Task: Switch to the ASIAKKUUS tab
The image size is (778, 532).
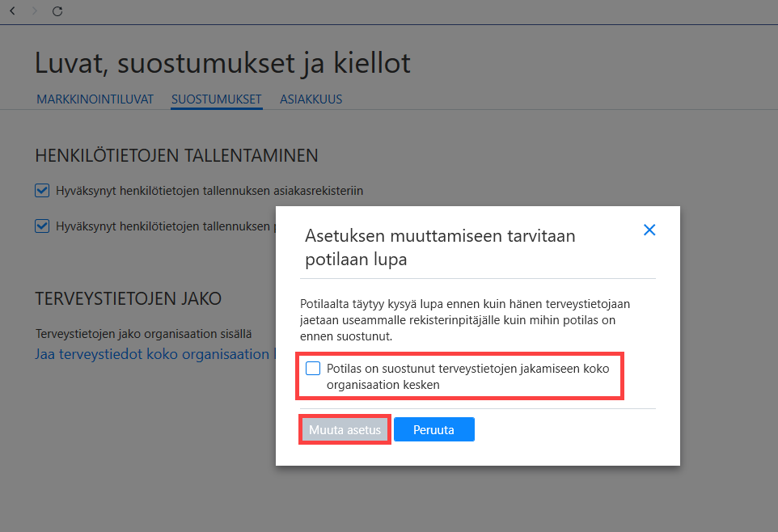Action: [311, 99]
